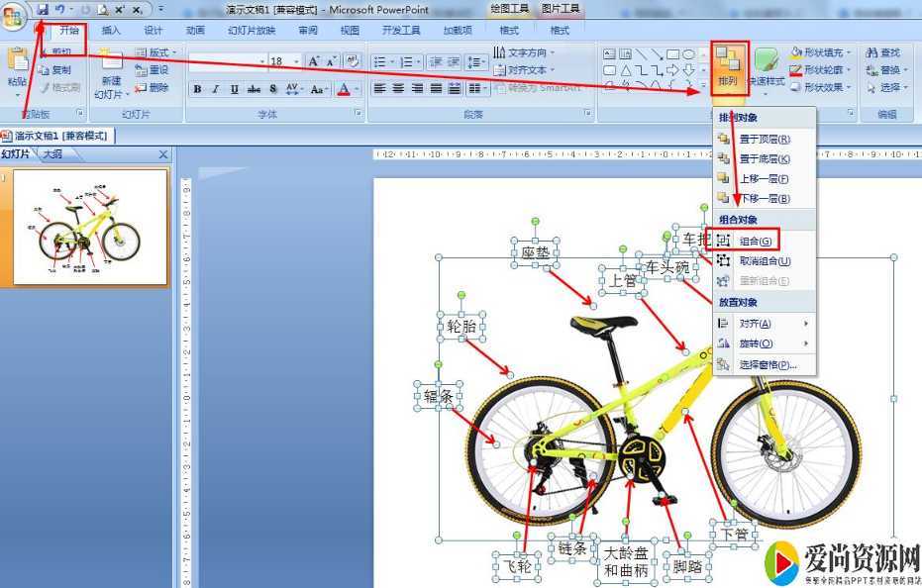922x588 pixels.
Task: Expand the 形状填充 Shape Fill dropdown
Action: [x=851, y=52]
